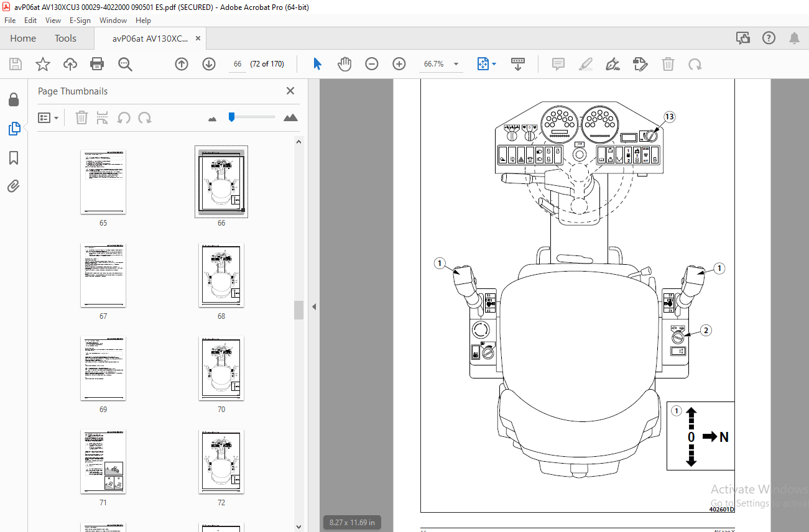Go to previous page arrow

(182, 64)
